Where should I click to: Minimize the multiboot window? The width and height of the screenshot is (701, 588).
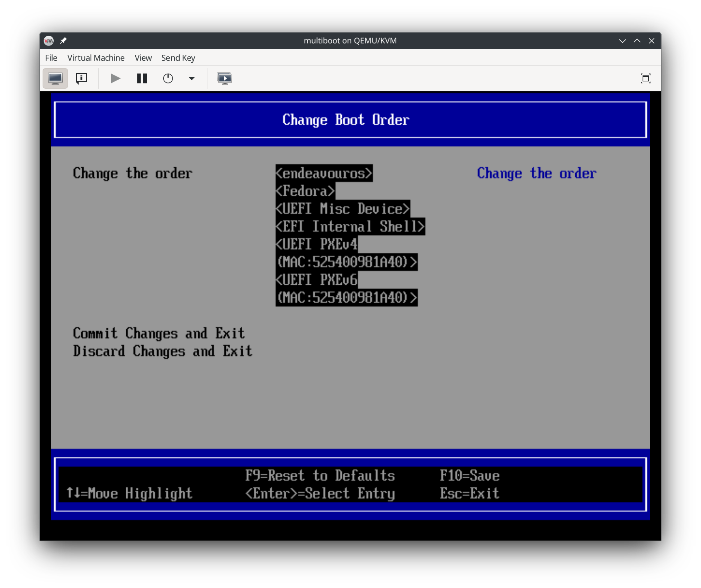tap(622, 41)
